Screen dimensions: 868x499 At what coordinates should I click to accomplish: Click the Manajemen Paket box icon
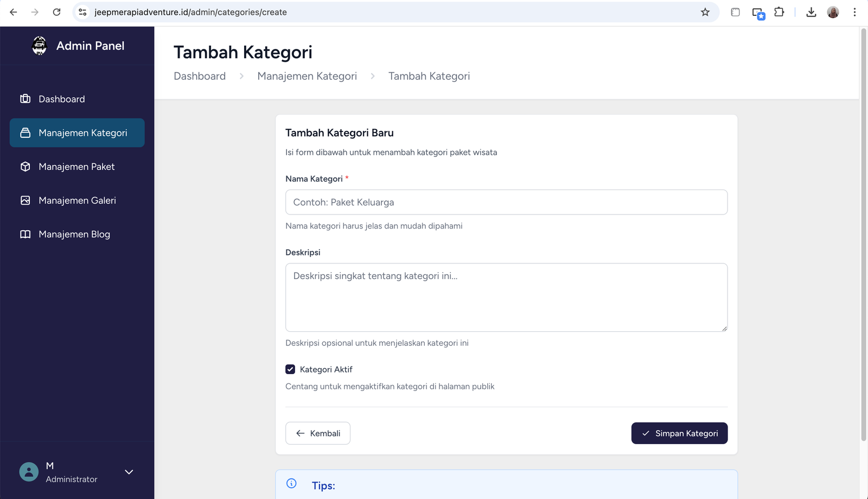25,167
